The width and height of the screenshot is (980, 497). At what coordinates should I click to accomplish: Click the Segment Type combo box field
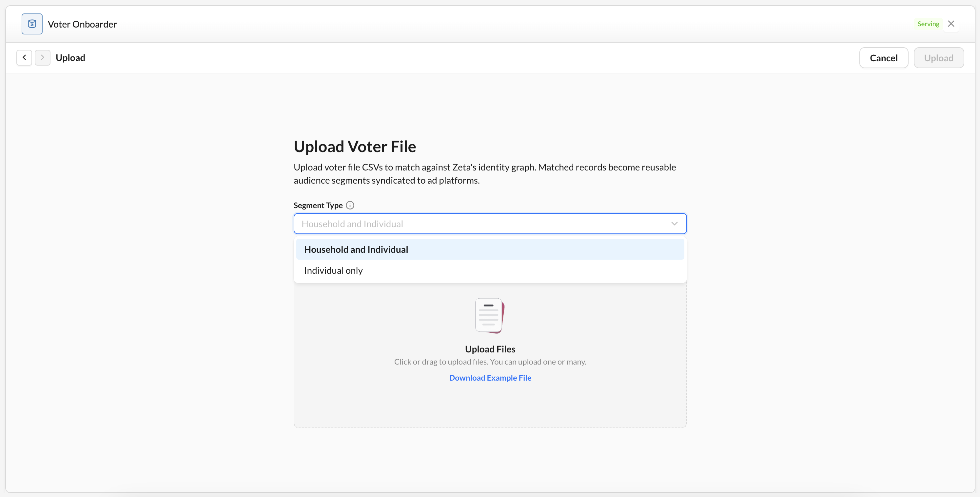(490, 223)
